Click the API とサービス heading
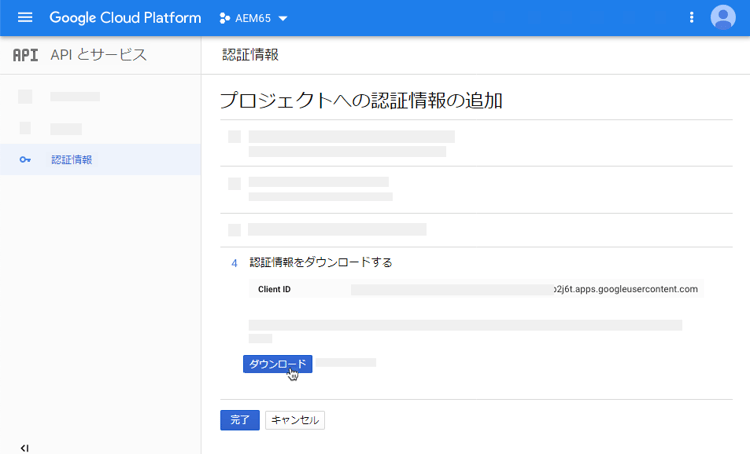 [99, 55]
